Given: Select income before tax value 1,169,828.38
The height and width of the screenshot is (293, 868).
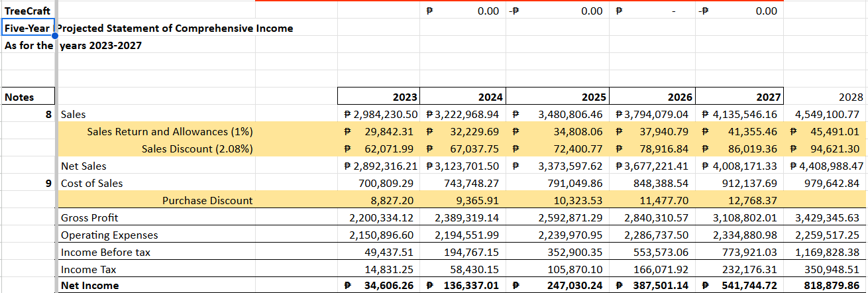Looking at the screenshot, I should (x=825, y=253).
